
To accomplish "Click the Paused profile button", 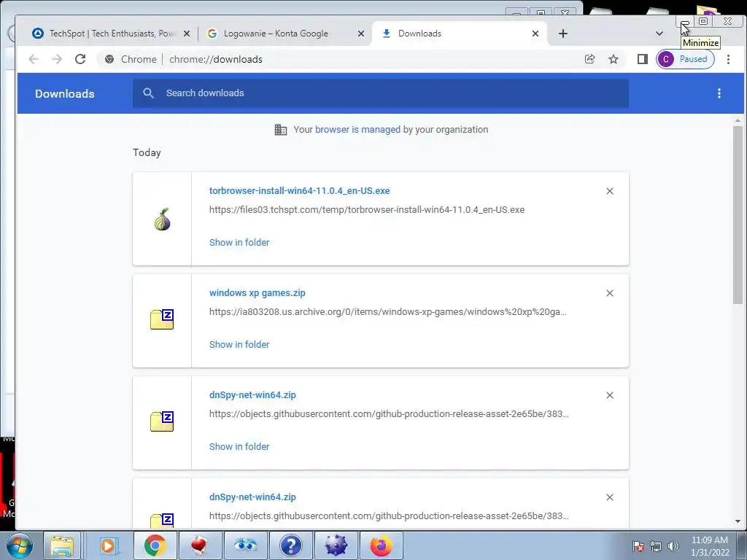I will [685, 59].
